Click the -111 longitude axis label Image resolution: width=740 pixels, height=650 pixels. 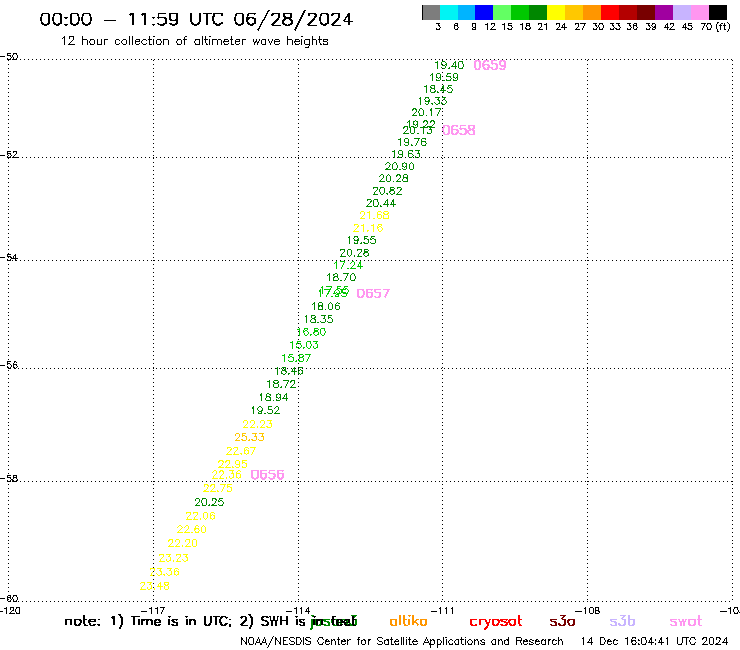click(x=442, y=610)
